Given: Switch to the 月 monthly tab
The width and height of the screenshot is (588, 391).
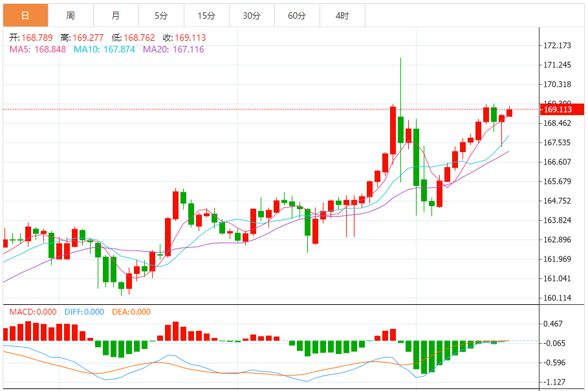Looking at the screenshot, I should pyautogui.click(x=116, y=16).
